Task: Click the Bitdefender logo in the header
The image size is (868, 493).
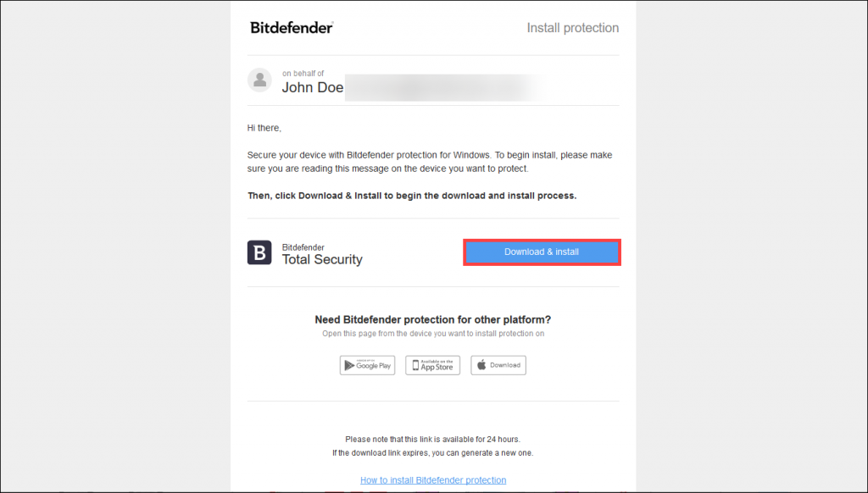Action: click(292, 28)
